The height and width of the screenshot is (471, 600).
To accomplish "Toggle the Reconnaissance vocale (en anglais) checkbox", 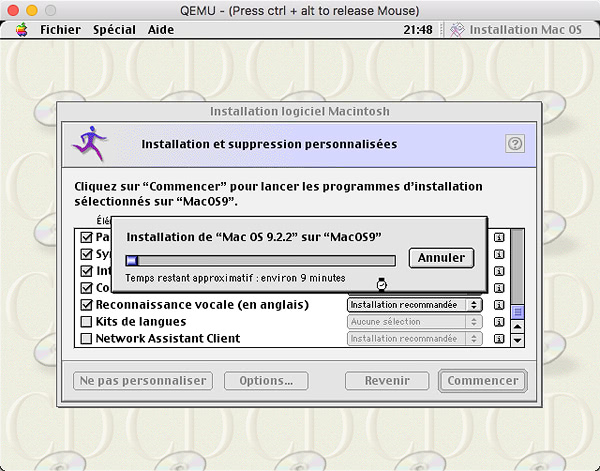I will [86, 305].
